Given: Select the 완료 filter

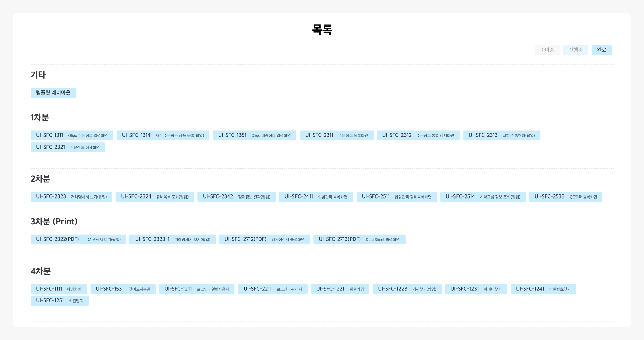Looking at the screenshot, I should (601, 50).
